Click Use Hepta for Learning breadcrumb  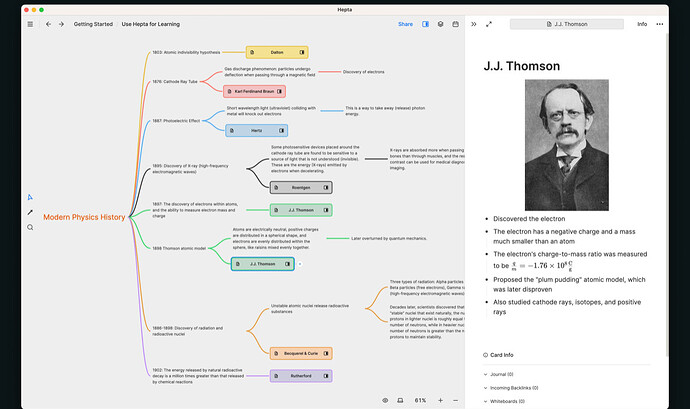click(x=150, y=24)
